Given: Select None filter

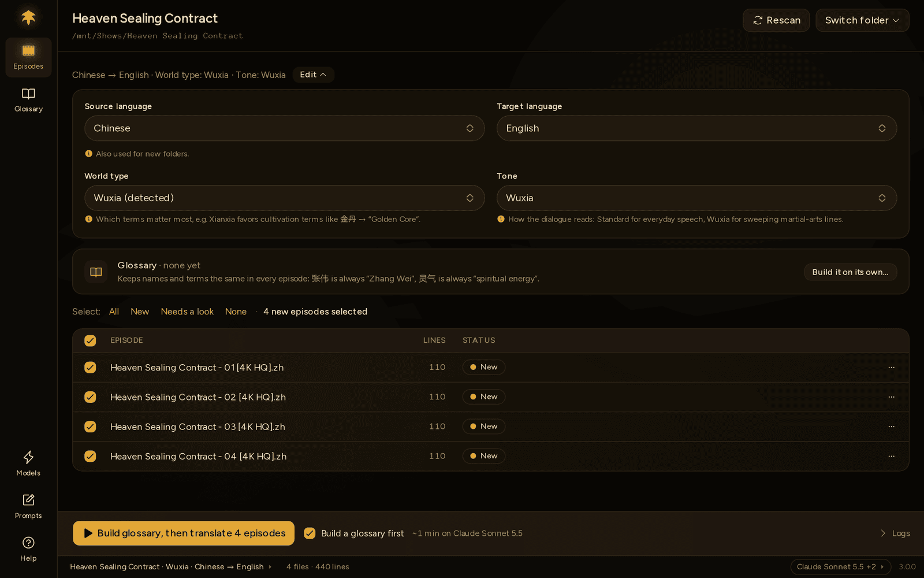Looking at the screenshot, I should coord(236,312).
